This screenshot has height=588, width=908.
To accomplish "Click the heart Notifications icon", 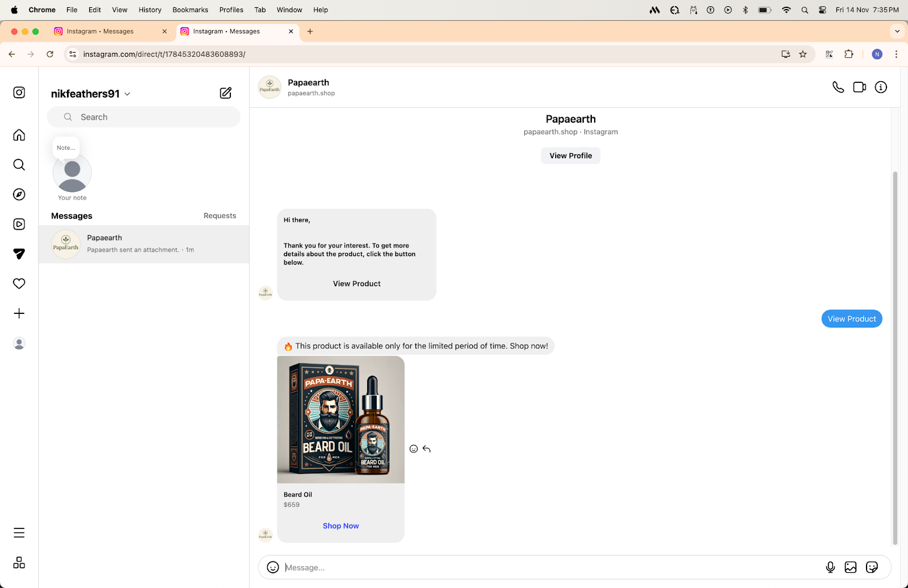I will 19,284.
